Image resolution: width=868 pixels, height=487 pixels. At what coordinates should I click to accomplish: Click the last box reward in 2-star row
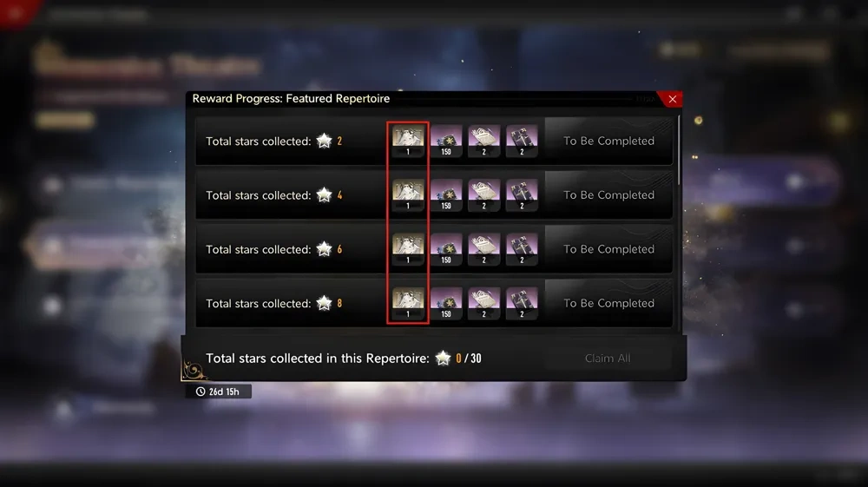[522, 141]
